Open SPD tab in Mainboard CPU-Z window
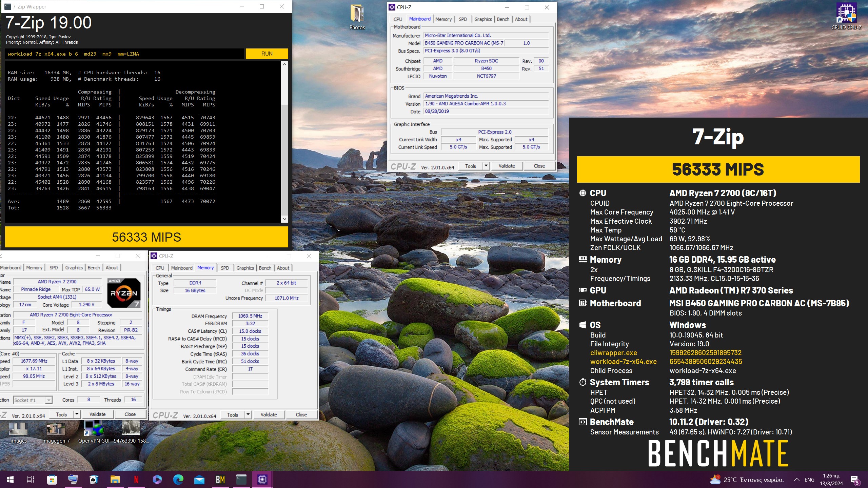868x488 pixels. 463,19
